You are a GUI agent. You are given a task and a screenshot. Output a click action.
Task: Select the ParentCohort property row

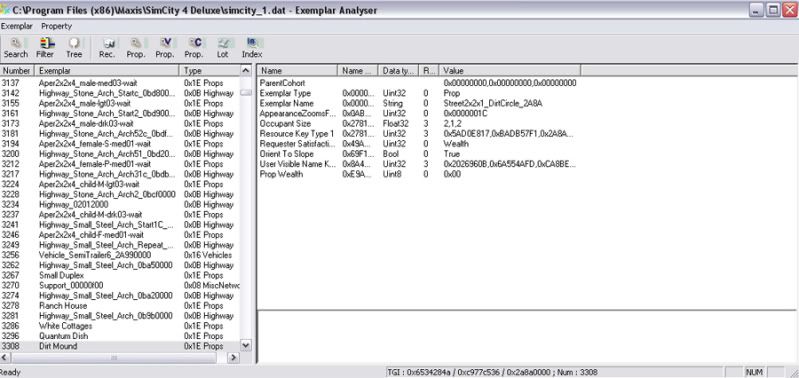(418, 83)
